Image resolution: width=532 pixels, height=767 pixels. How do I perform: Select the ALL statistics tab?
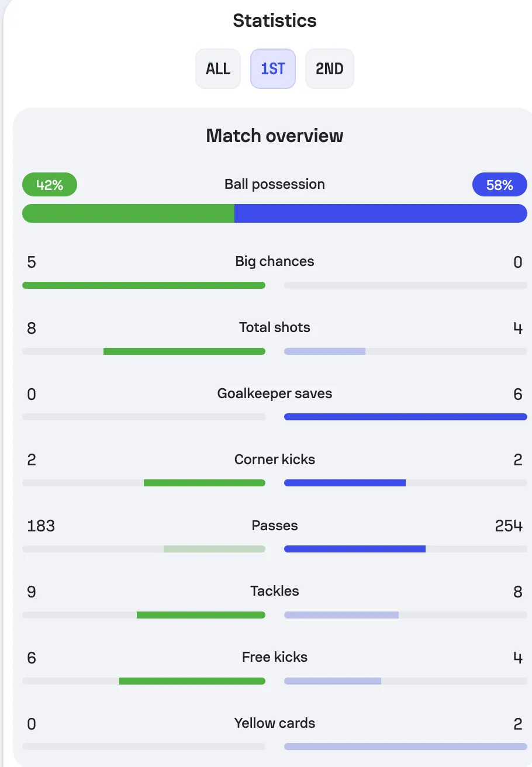218,68
